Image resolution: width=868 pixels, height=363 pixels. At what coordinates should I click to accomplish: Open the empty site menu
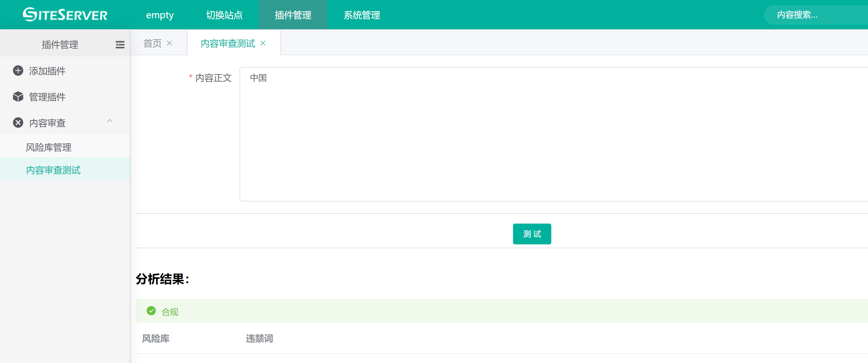[x=159, y=15]
